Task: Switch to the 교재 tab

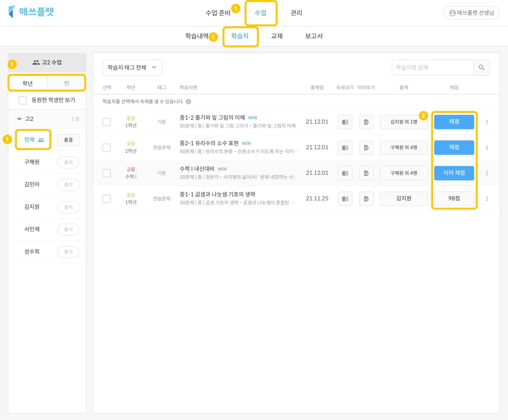Action: (277, 36)
